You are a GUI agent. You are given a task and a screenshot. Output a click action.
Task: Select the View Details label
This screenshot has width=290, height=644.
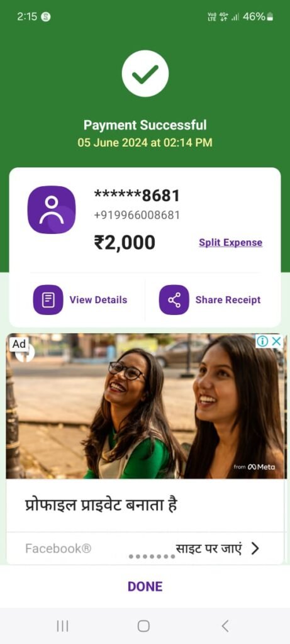pyautogui.click(x=98, y=300)
